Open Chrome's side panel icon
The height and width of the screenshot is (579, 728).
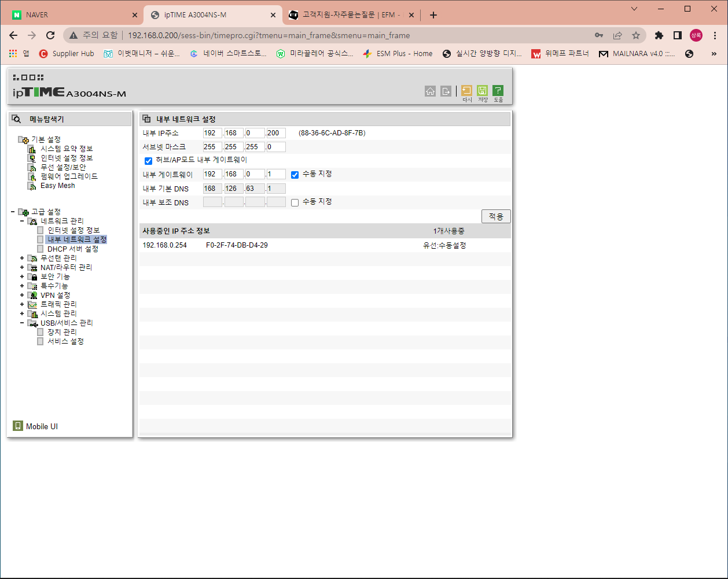click(677, 35)
